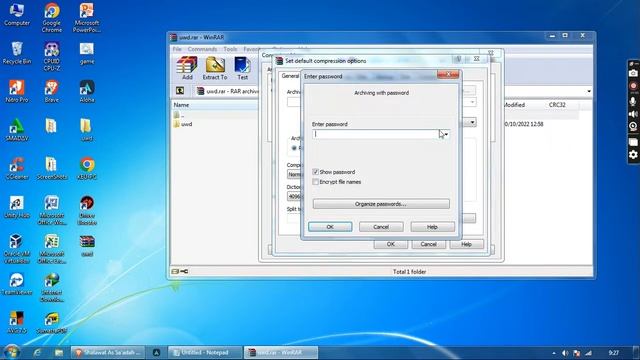Screen dimensions: 640x360
Task: Toggle the system speaker in the recorder bar
Action: [633, 114]
